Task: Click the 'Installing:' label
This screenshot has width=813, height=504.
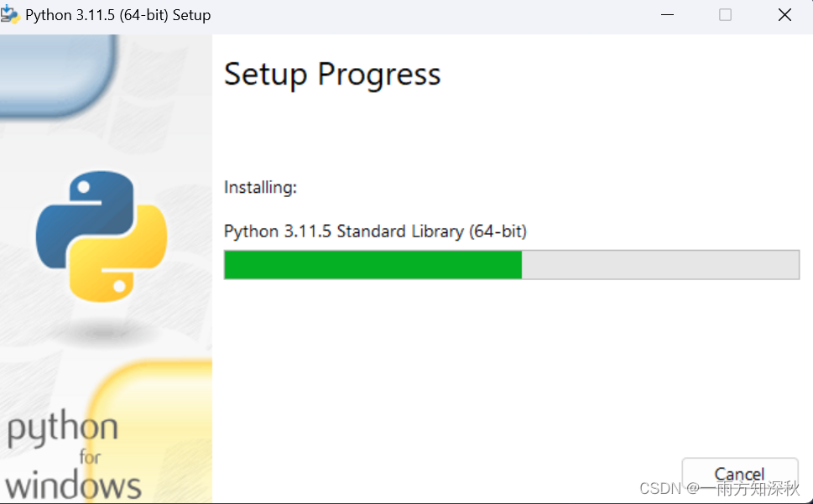Action: point(260,187)
